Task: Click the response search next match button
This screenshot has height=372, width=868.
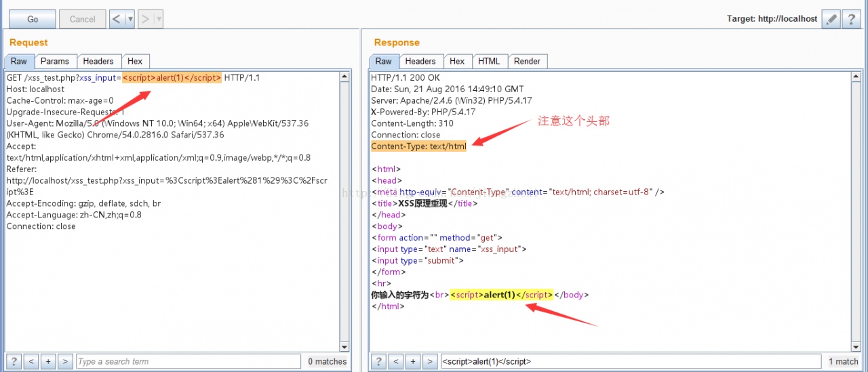Action: [x=430, y=361]
